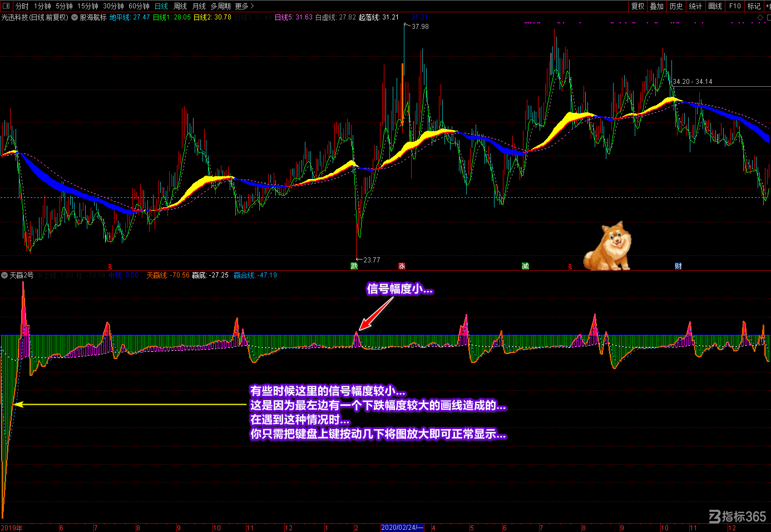Click the 白虚线: 27.82 value label
This screenshot has height=532, width=771.
tap(335, 17)
